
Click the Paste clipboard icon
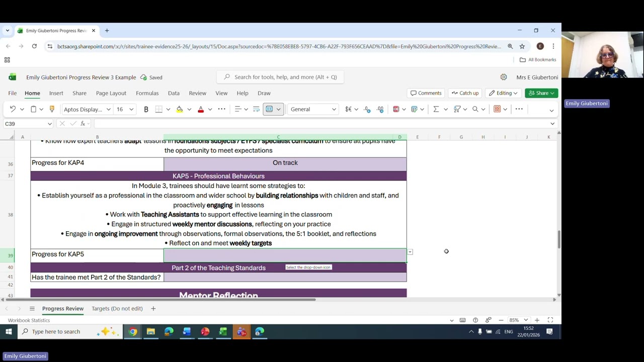click(x=33, y=109)
